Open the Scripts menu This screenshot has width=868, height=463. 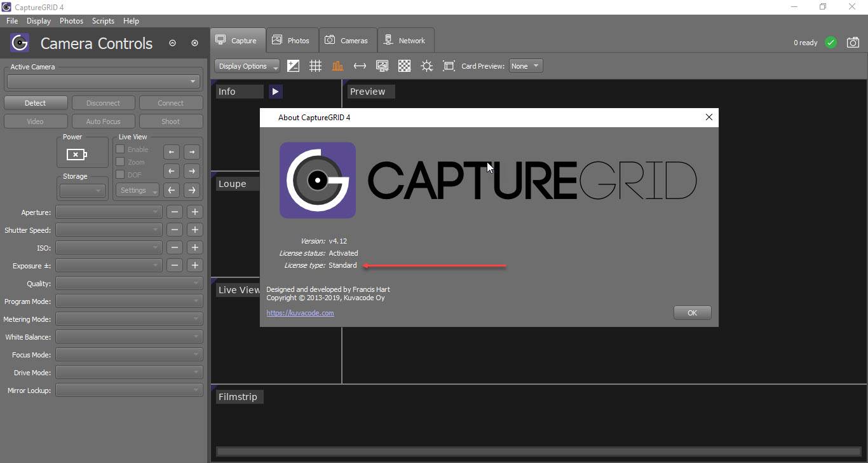[x=103, y=21]
